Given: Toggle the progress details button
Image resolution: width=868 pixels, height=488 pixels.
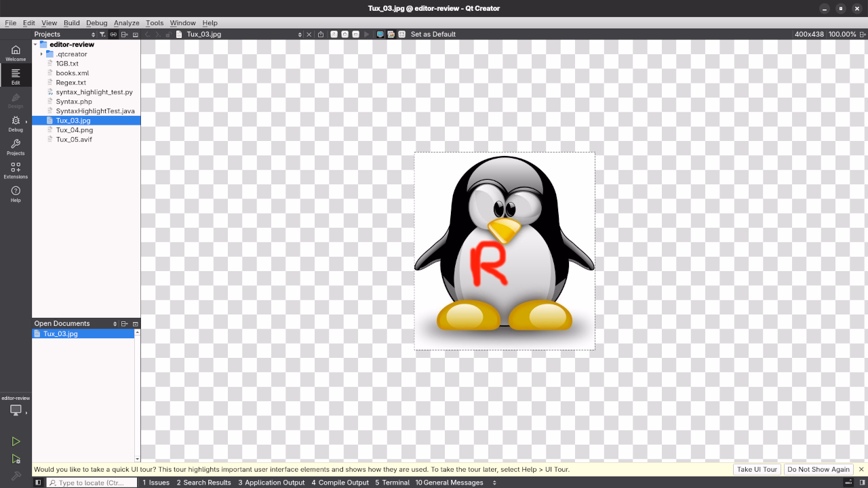Looking at the screenshot, I should click(848, 483).
